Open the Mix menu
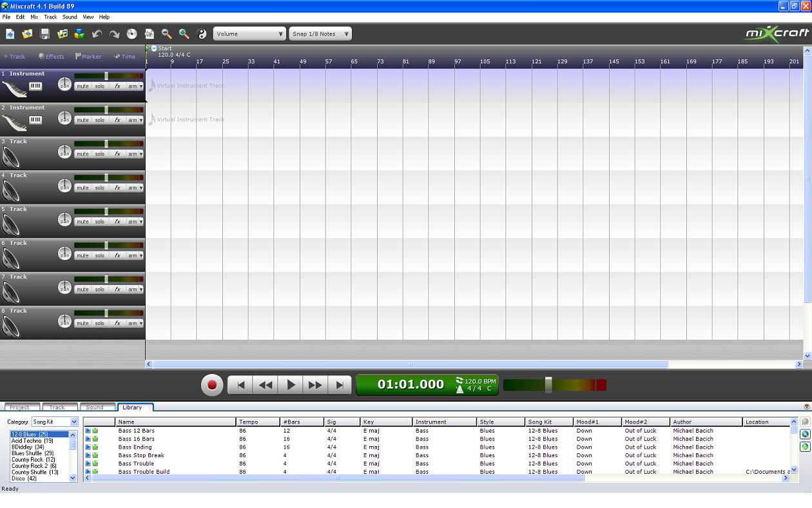 (x=34, y=17)
